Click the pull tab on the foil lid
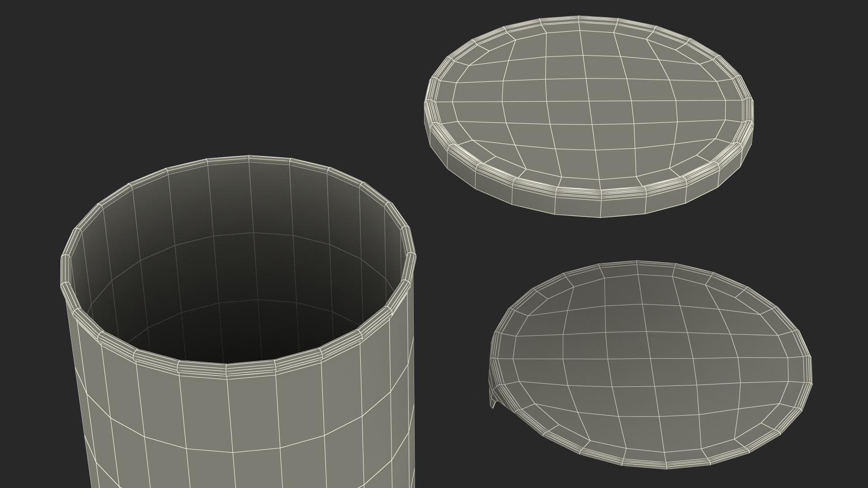 click(495, 398)
